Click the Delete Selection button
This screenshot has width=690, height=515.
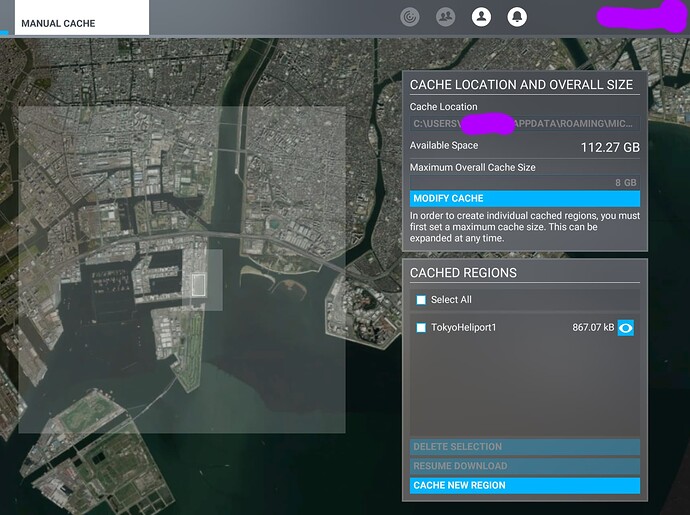[525, 447]
